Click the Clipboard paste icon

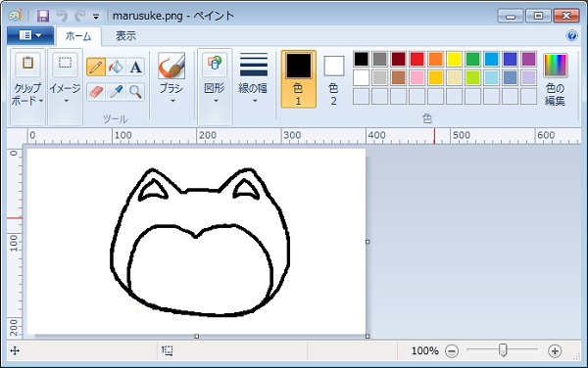pos(27,63)
